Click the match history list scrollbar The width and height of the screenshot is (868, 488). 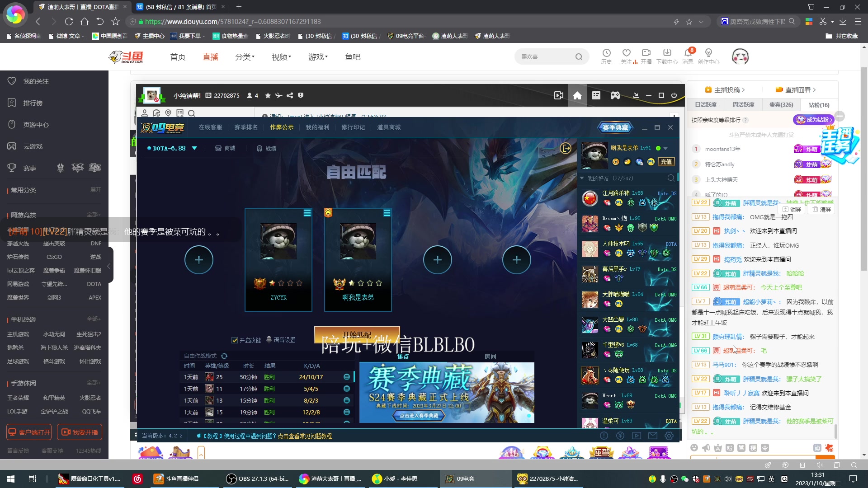[354, 376]
